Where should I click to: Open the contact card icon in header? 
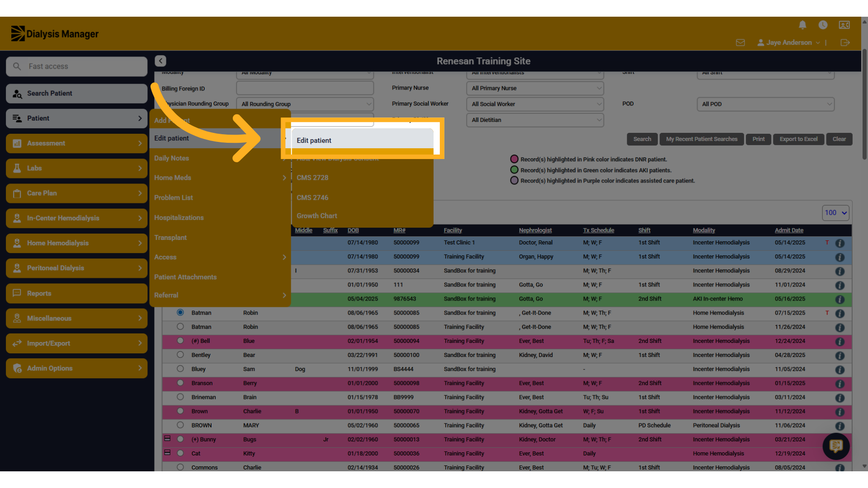(x=844, y=25)
